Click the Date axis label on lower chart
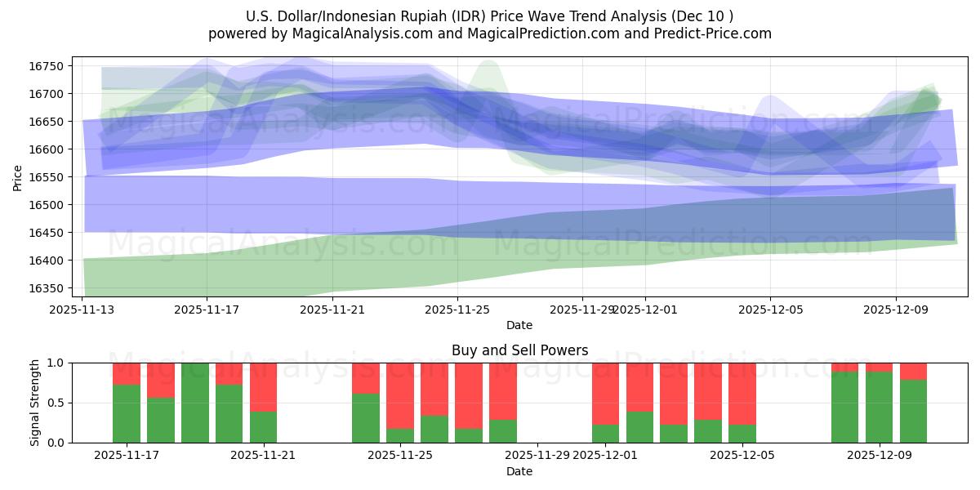 point(519,471)
